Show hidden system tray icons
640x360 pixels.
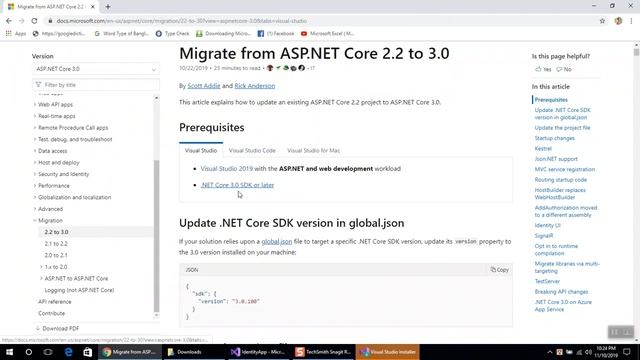point(549,352)
